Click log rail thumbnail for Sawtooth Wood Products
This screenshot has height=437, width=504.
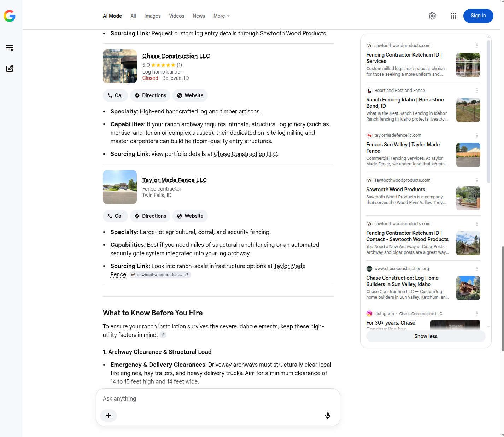[468, 198]
